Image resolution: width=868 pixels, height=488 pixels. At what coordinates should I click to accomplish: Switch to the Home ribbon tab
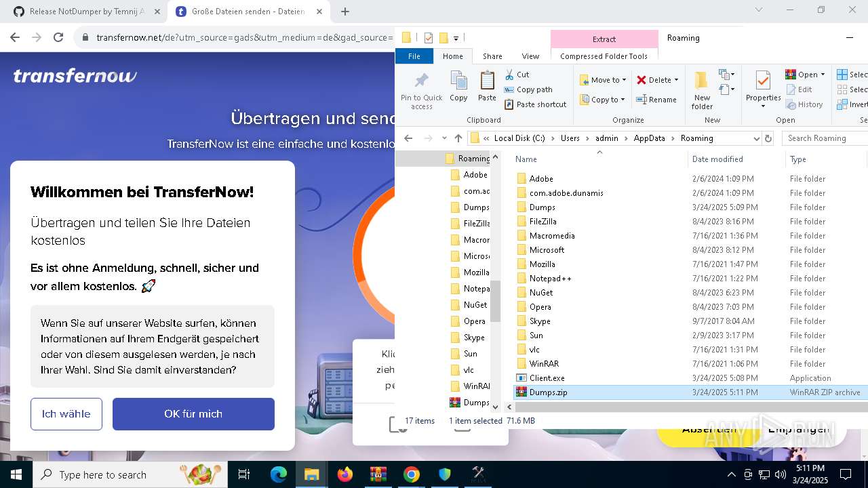click(x=453, y=56)
